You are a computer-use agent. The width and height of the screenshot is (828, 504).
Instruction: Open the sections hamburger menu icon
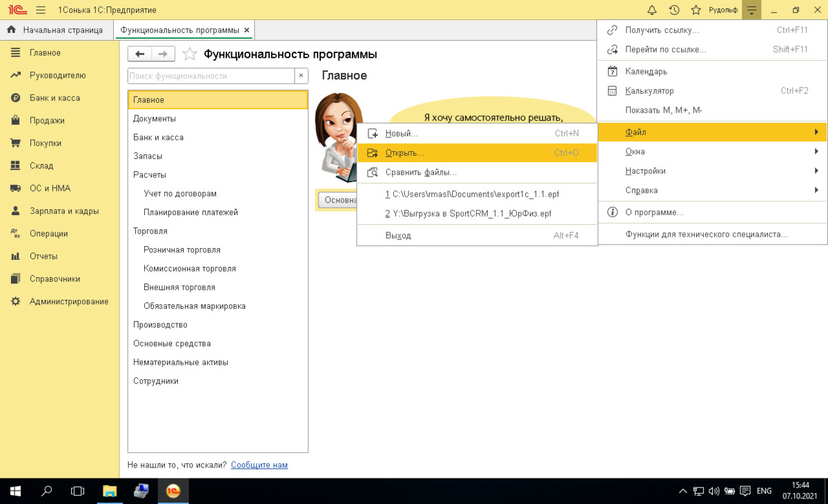[x=40, y=10]
